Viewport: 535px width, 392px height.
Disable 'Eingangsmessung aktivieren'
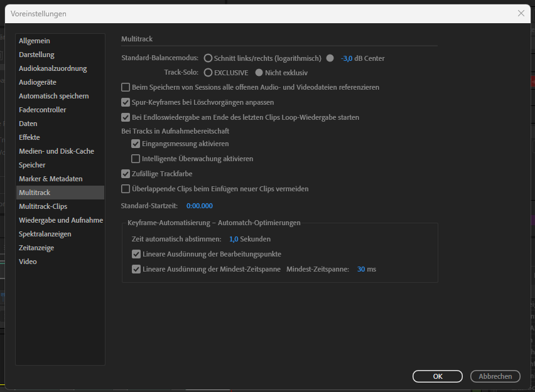point(136,144)
